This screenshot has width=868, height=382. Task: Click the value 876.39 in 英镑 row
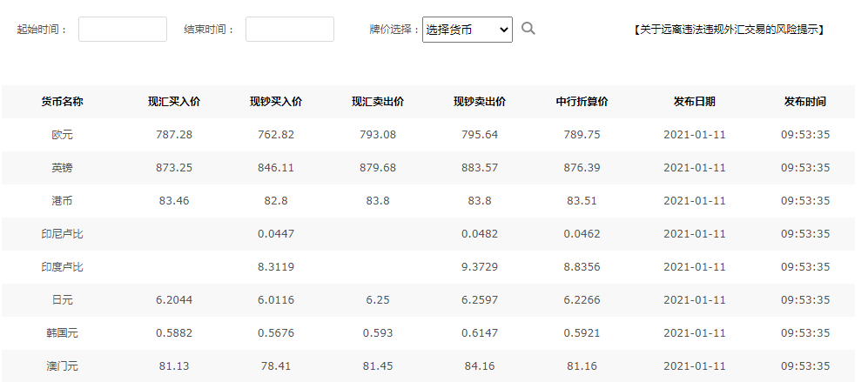pos(582,168)
